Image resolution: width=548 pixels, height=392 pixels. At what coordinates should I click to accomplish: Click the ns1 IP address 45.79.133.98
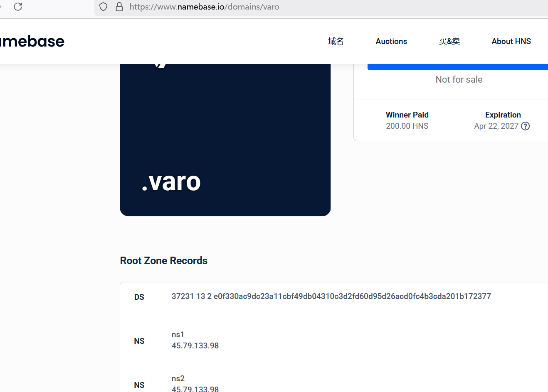click(195, 346)
